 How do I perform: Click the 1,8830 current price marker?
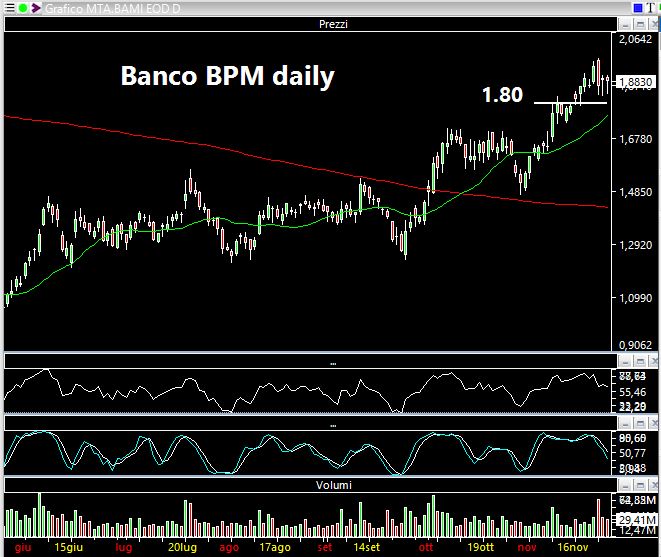[x=635, y=82]
